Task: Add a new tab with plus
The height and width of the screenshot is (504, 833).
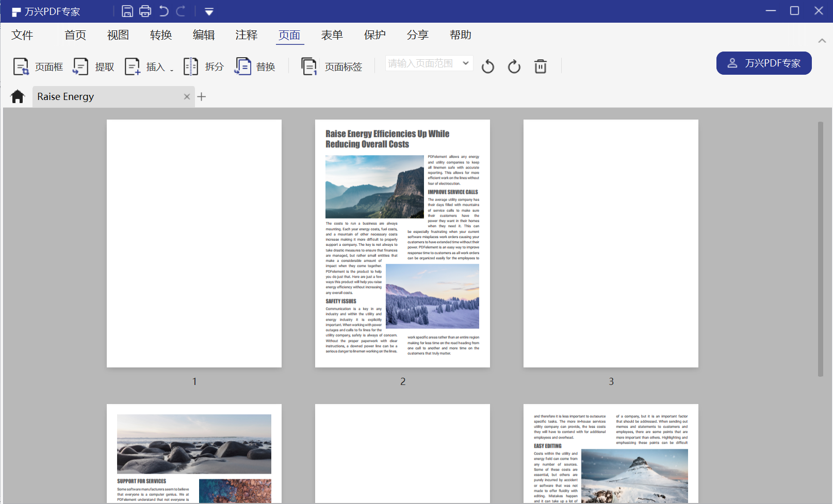Action: point(202,96)
